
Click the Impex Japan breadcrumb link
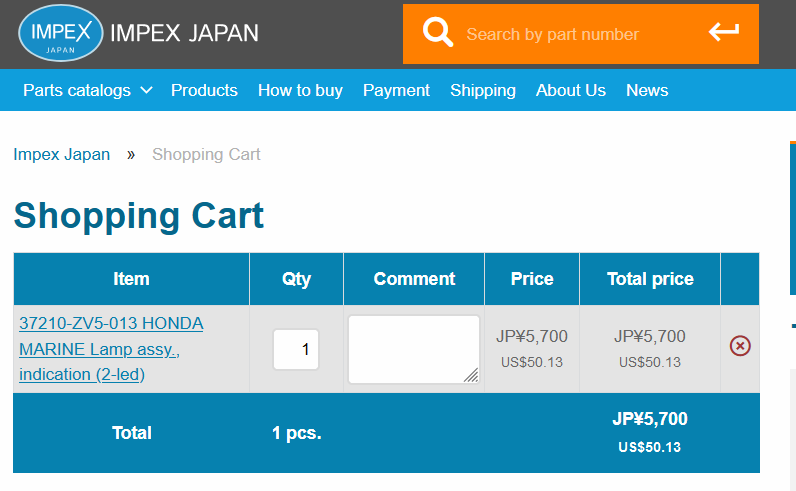point(61,154)
